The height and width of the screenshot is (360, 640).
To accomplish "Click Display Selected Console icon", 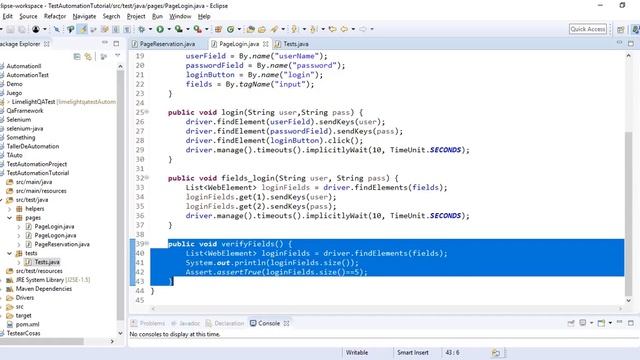I will click(x=583, y=323).
